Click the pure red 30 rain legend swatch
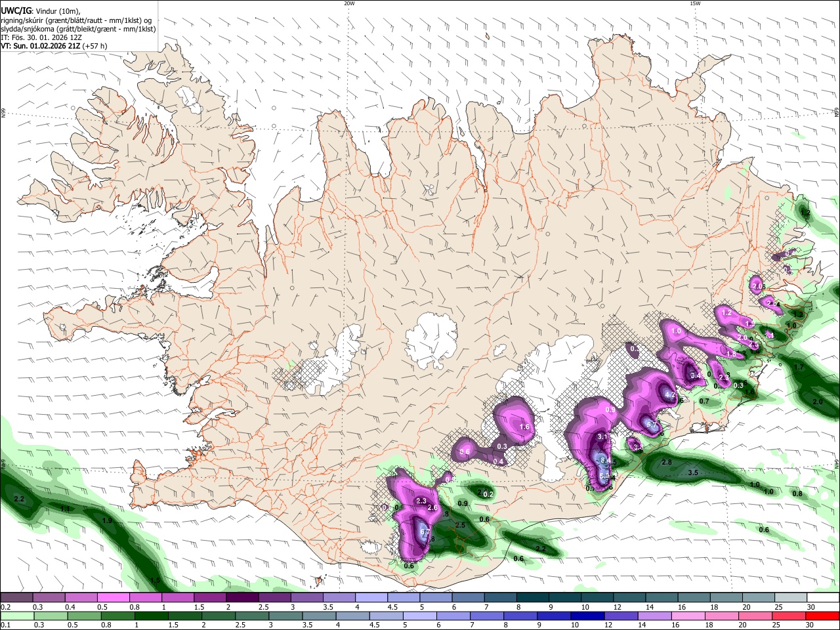 [x=822, y=616]
